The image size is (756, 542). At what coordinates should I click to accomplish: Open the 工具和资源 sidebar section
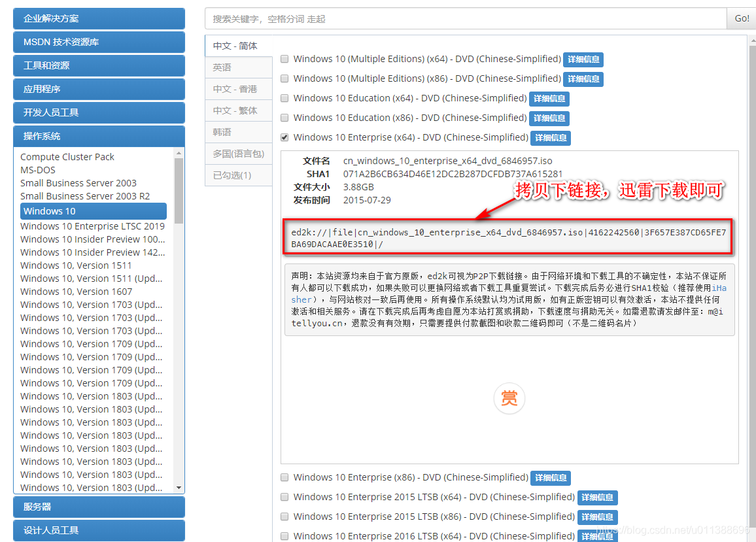99,65
